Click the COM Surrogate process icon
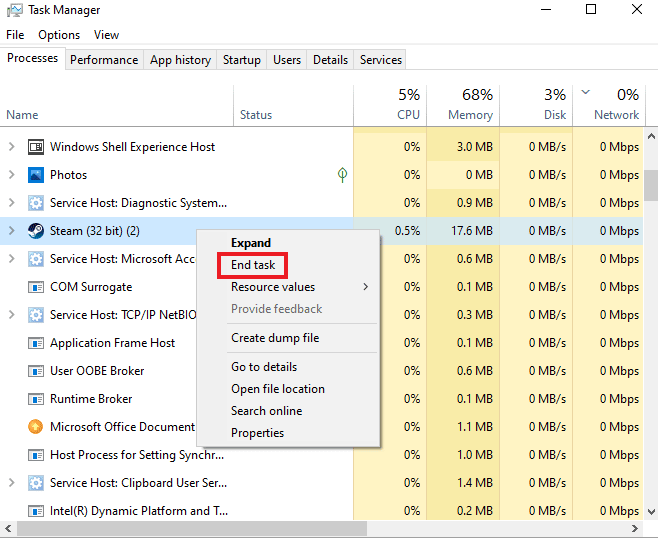 coord(34,287)
